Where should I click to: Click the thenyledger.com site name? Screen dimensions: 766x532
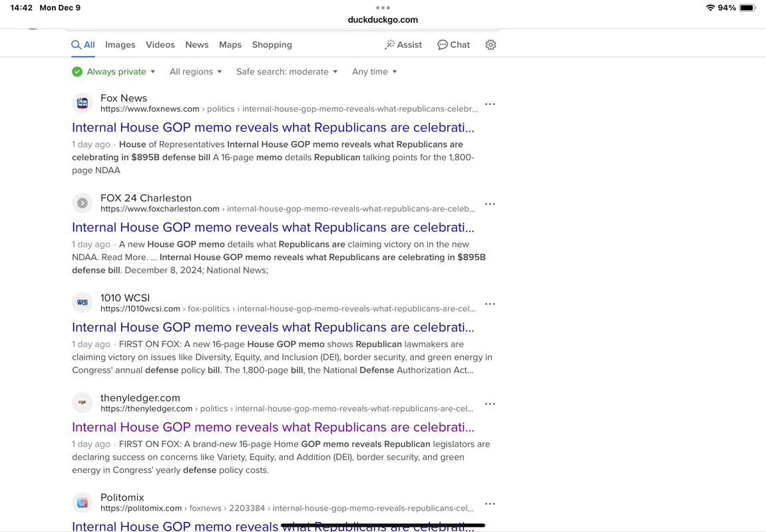pos(140,398)
